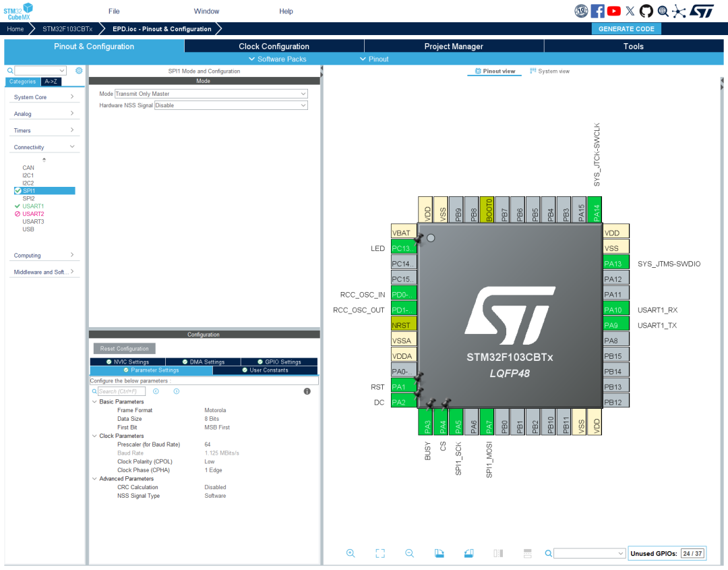Zoom in on the pinout view

[351, 553]
